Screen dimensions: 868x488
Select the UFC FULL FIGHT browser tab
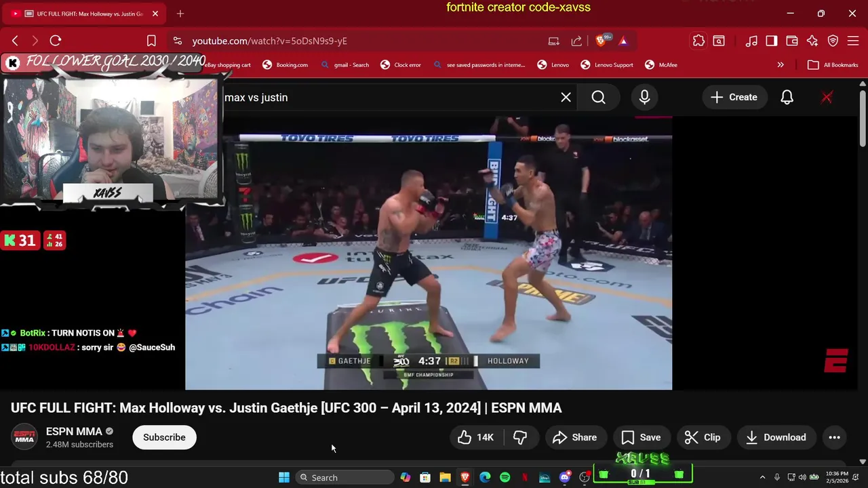click(x=85, y=14)
